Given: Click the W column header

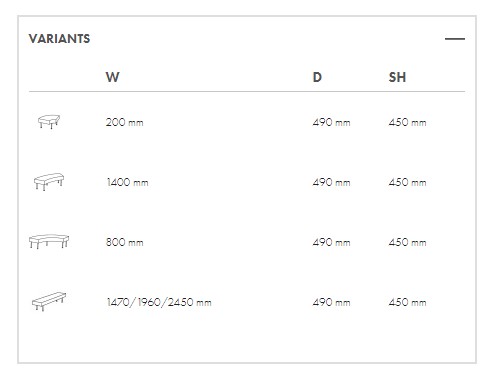Looking at the screenshot, I should click(113, 77).
